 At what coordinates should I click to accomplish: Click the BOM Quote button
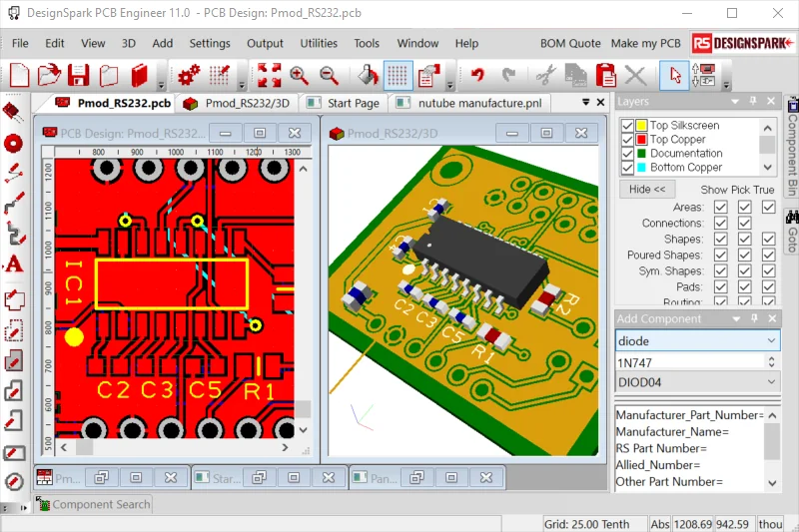[x=570, y=43]
